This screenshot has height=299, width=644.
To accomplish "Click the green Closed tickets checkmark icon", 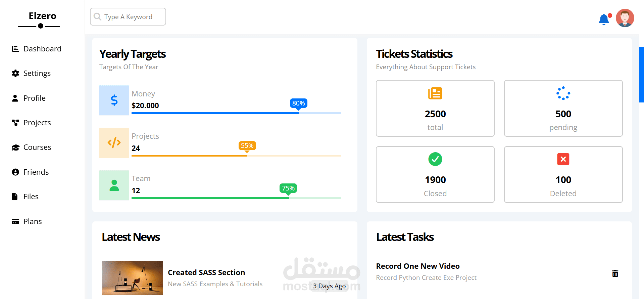I will 435,159.
